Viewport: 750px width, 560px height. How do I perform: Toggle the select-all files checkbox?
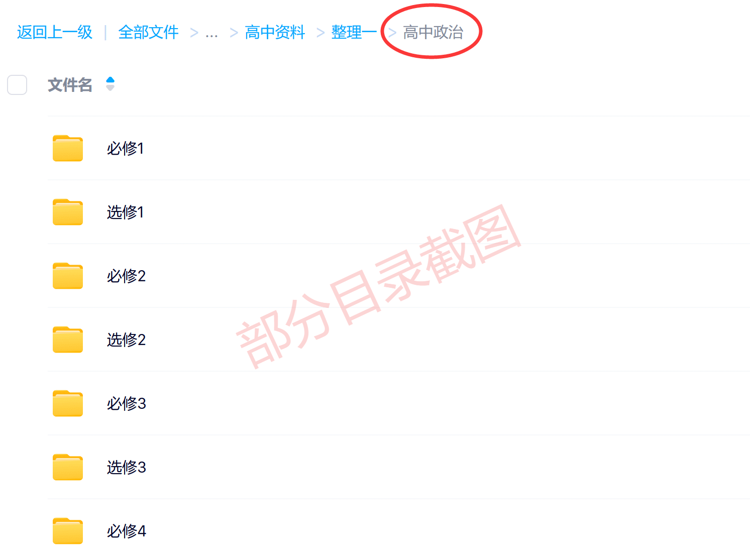click(x=17, y=85)
